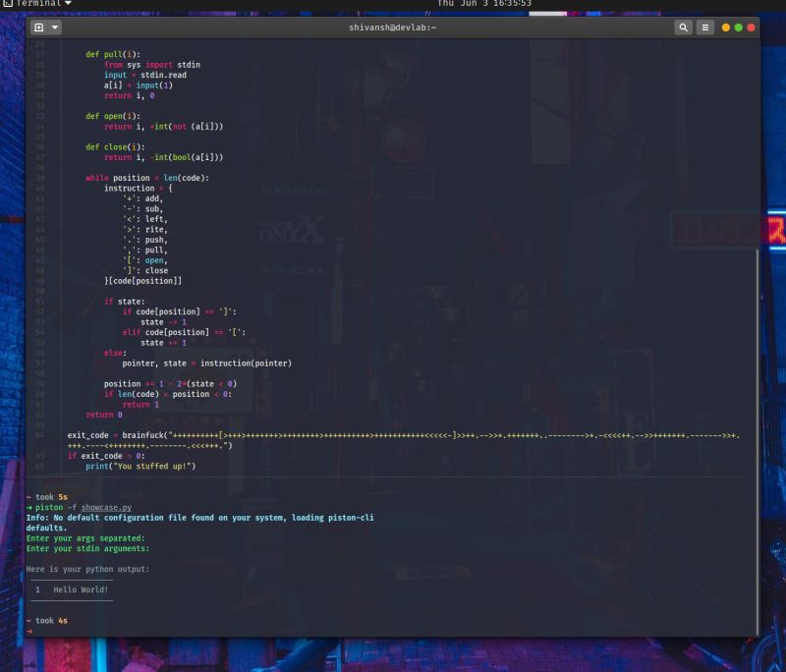786x672 pixels.
Task: Click the showcase.py filename link
Action: (106, 508)
